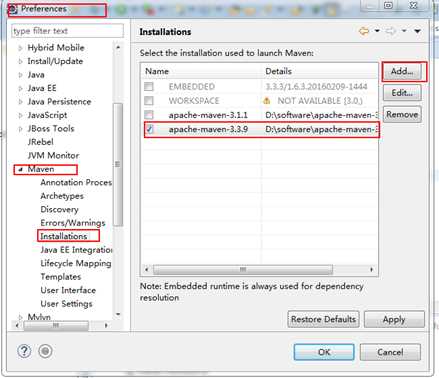Click the Edit... button
The width and height of the screenshot is (439, 378).
(402, 93)
